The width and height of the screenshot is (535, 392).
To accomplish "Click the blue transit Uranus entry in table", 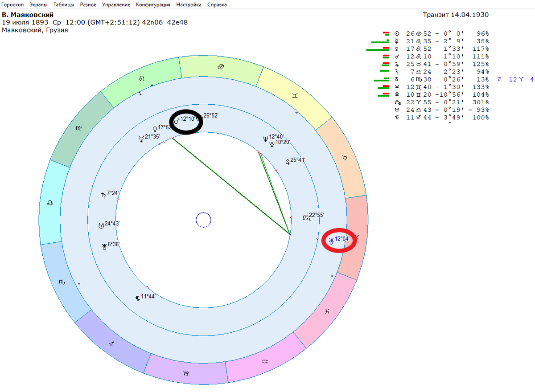I will tap(515, 79).
